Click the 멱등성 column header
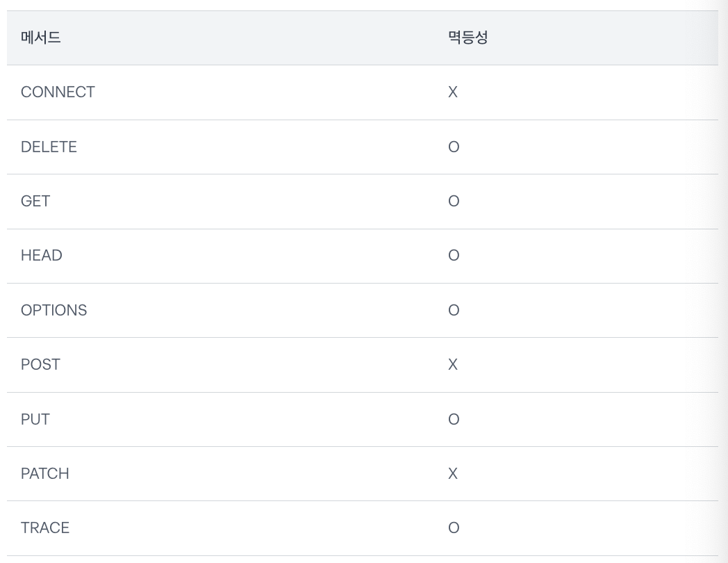This screenshot has width=728, height=563. tap(468, 38)
